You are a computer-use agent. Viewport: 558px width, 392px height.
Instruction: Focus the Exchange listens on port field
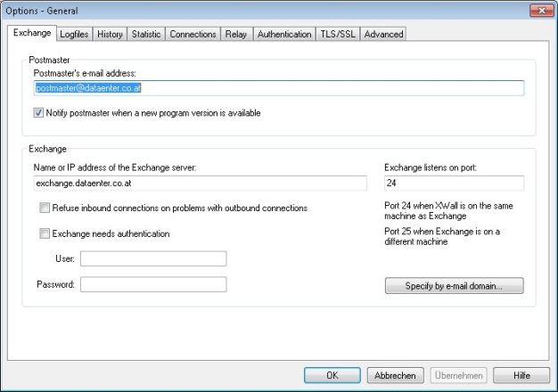pyautogui.click(x=453, y=183)
